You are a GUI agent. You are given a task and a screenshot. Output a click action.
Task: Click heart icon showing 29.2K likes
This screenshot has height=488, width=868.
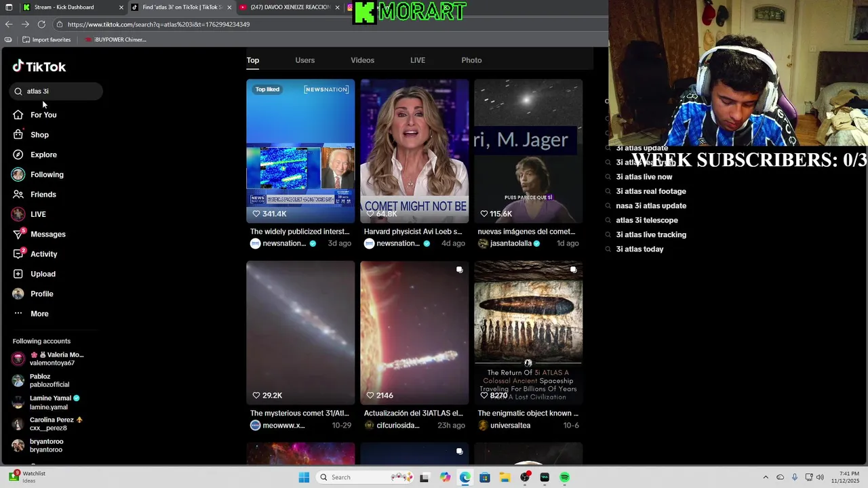click(256, 395)
